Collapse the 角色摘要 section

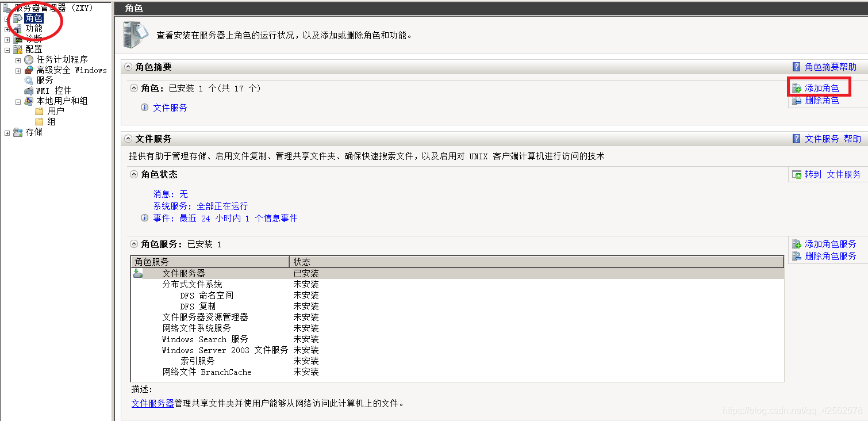tap(128, 67)
